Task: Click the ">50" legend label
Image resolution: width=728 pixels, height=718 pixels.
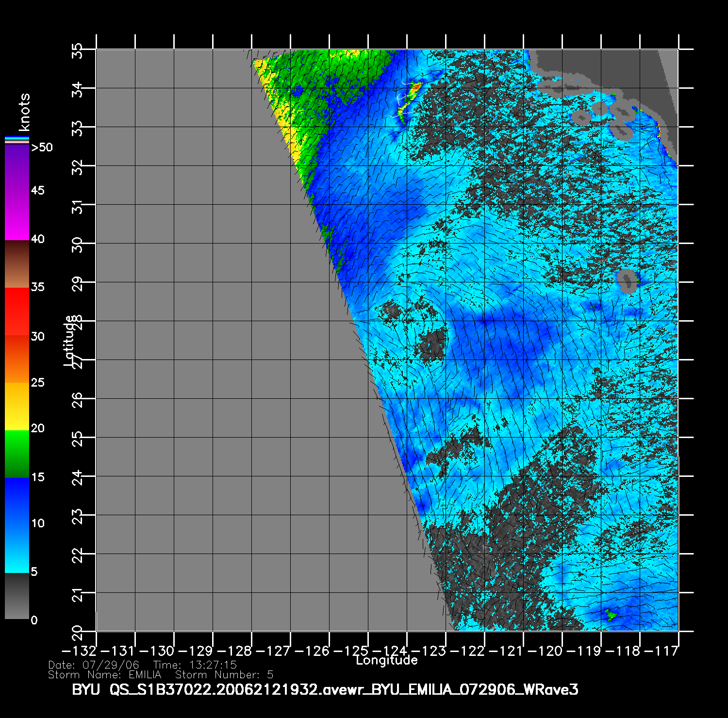Action: [42, 147]
